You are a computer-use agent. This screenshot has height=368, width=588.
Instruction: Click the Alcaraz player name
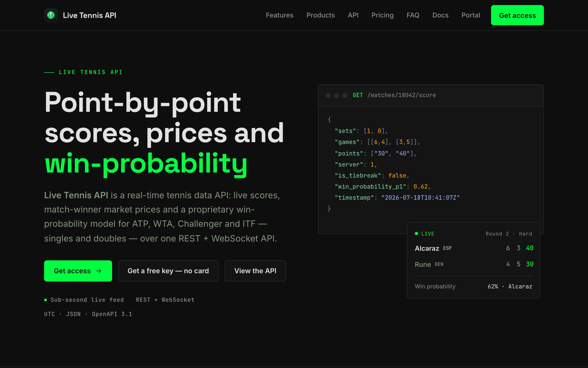click(427, 248)
